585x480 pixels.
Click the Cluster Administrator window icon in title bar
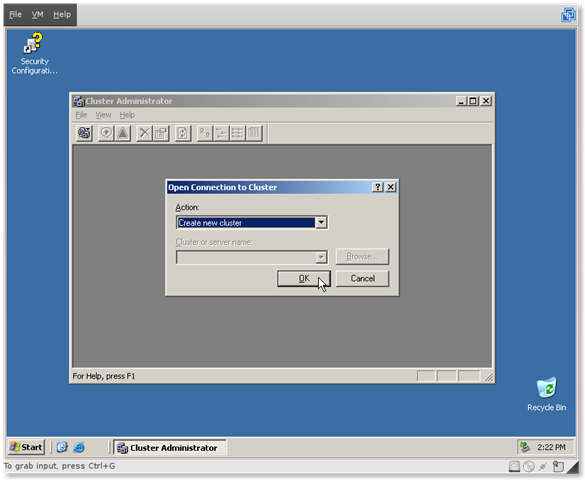click(78, 101)
